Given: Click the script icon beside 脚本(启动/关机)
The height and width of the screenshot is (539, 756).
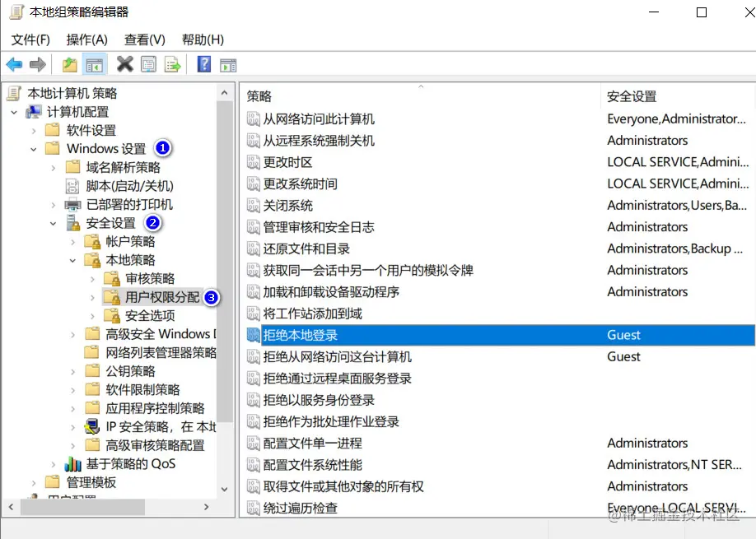Looking at the screenshot, I should pyautogui.click(x=72, y=186).
